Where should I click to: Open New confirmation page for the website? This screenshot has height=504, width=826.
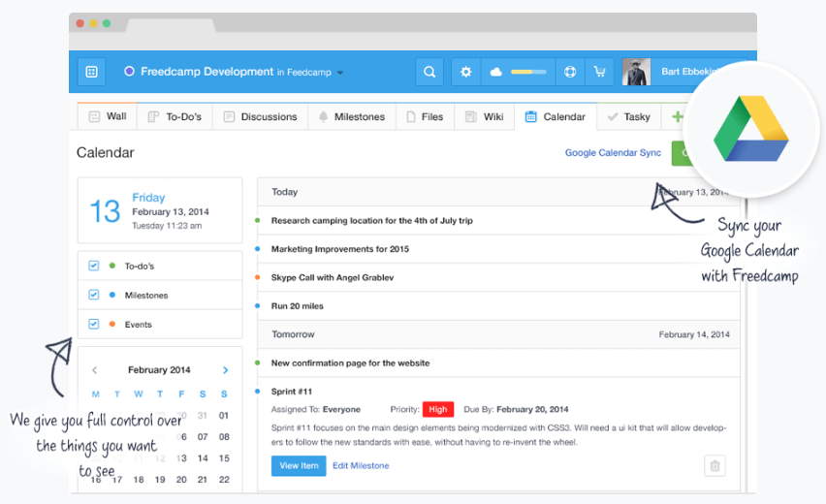click(x=350, y=362)
